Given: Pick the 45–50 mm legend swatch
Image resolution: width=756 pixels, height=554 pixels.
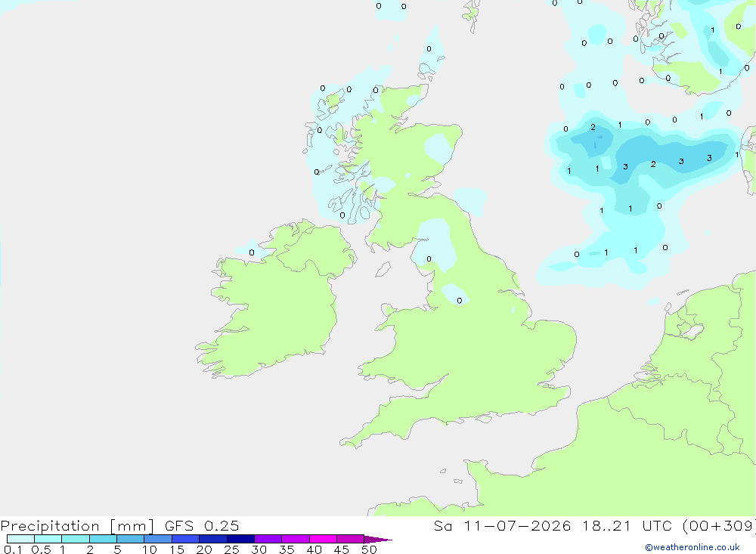Looking at the screenshot, I should coord(351,539).
